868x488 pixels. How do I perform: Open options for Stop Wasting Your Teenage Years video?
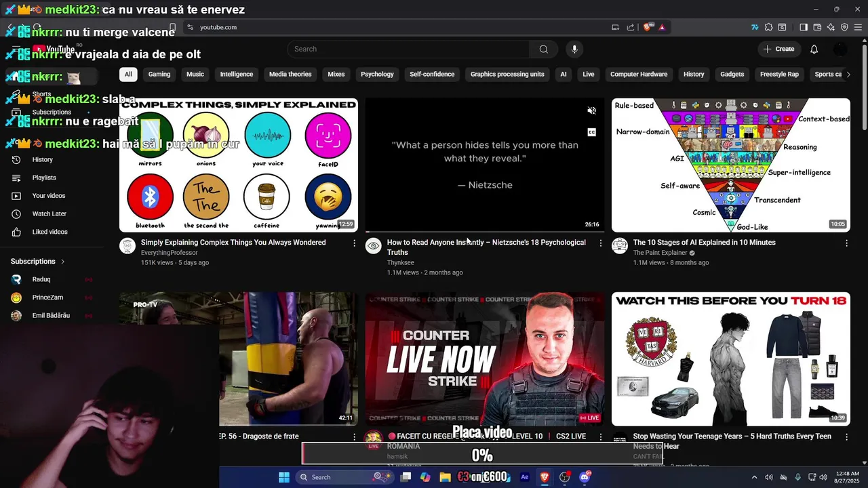pyautogui.click(x=846, y=437)
